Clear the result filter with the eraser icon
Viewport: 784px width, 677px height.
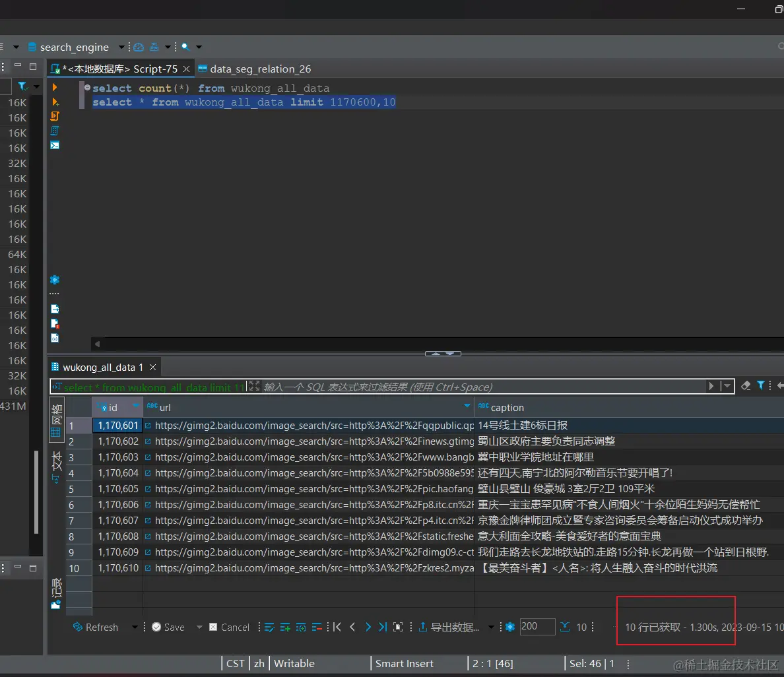pos(746,385)
